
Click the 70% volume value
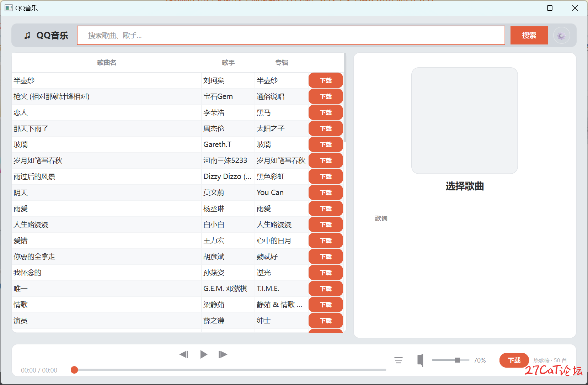480,360
